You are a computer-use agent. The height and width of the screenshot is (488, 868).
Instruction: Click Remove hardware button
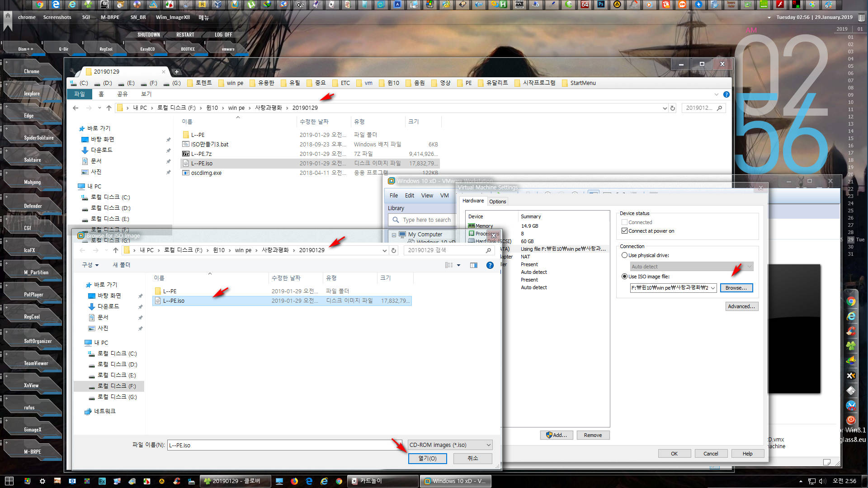pos(593,435)
